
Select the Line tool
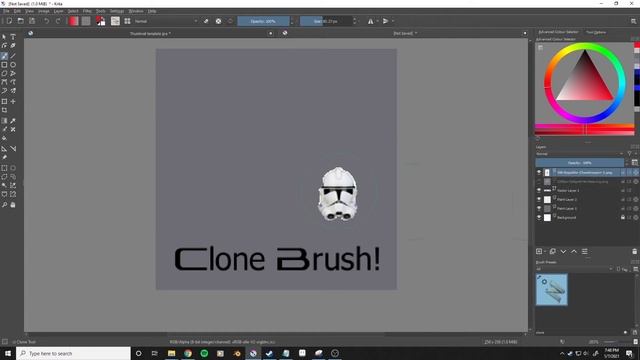(x=13, y=56)
